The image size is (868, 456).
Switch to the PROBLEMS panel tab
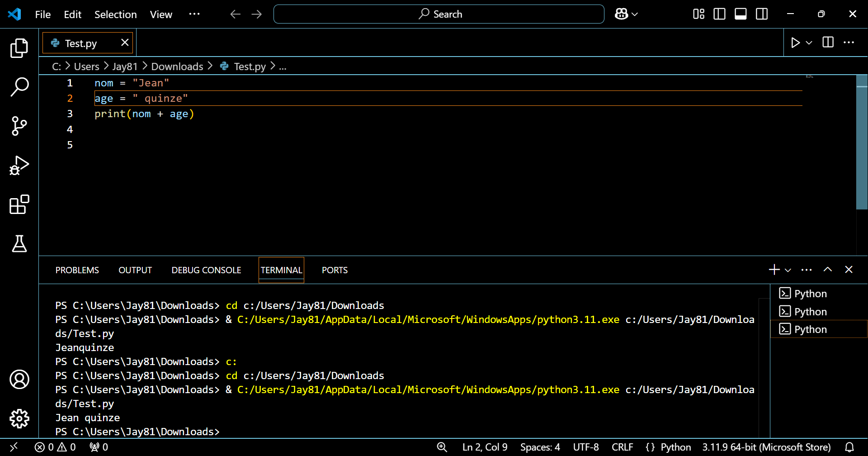click(77, 270)
